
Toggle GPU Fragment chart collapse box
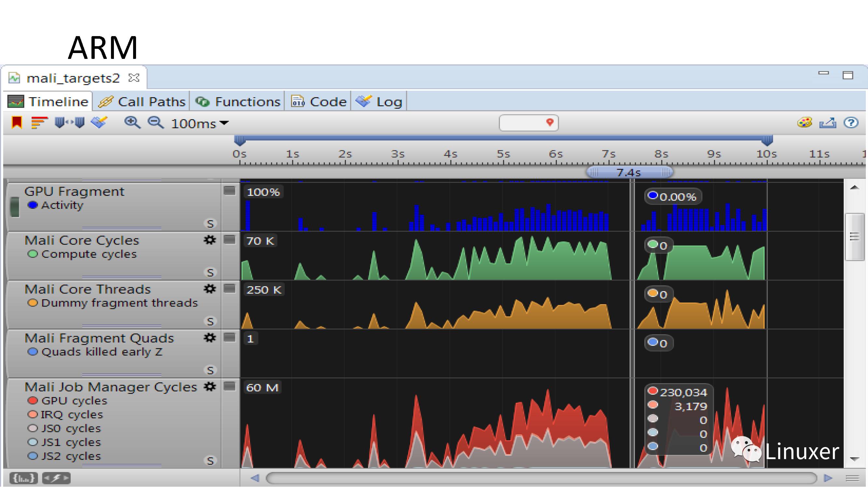[229, 191]
